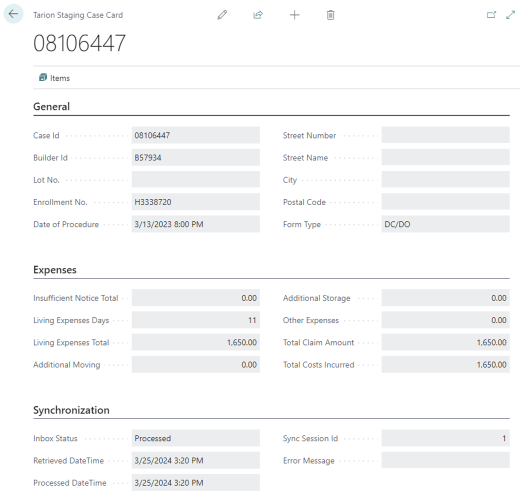Click the Other Expenses value field
Viewport: 520px width, 497px height.
click(446, 320)
